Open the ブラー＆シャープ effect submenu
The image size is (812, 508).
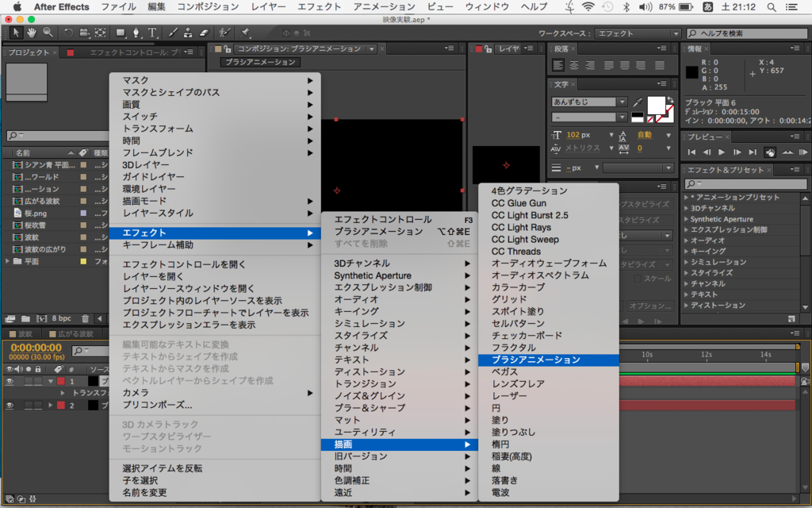tap(400, 408)
